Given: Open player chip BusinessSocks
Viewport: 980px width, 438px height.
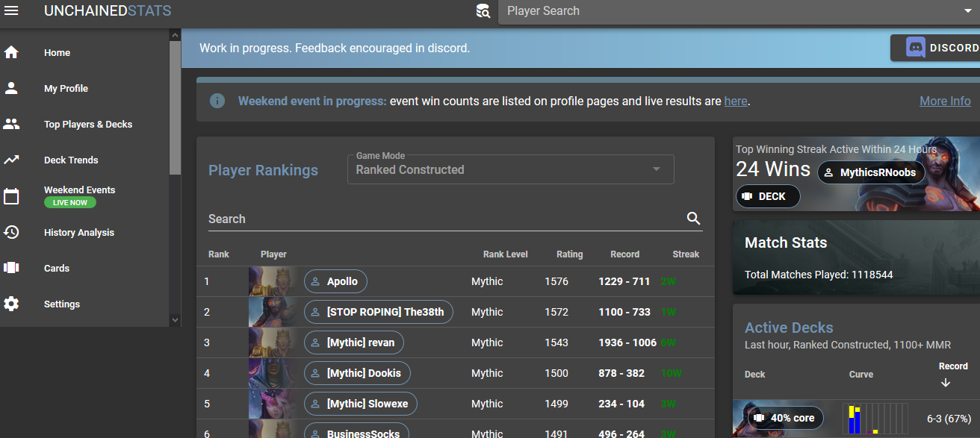Looking at the screenshot, I should tap(357, 431).
